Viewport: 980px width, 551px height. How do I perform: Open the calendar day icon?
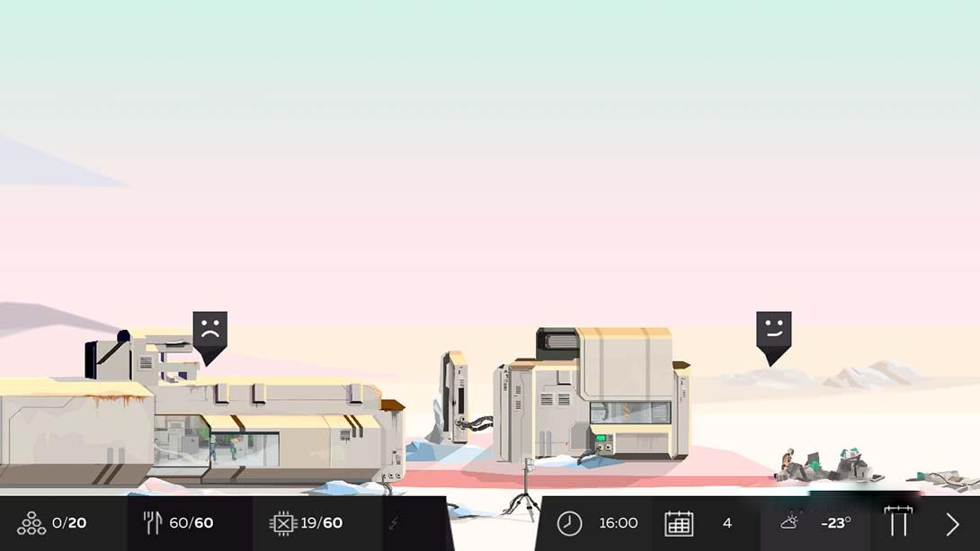tap(679, 523)
